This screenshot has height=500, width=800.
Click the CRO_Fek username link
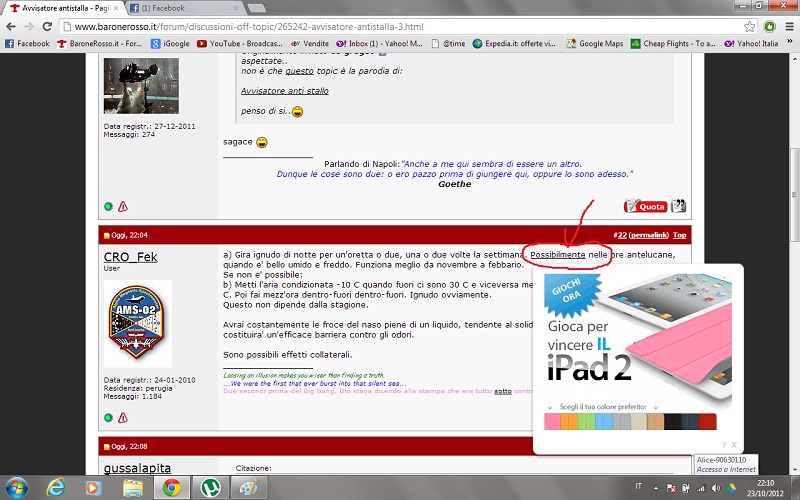(x=131, y=257)
